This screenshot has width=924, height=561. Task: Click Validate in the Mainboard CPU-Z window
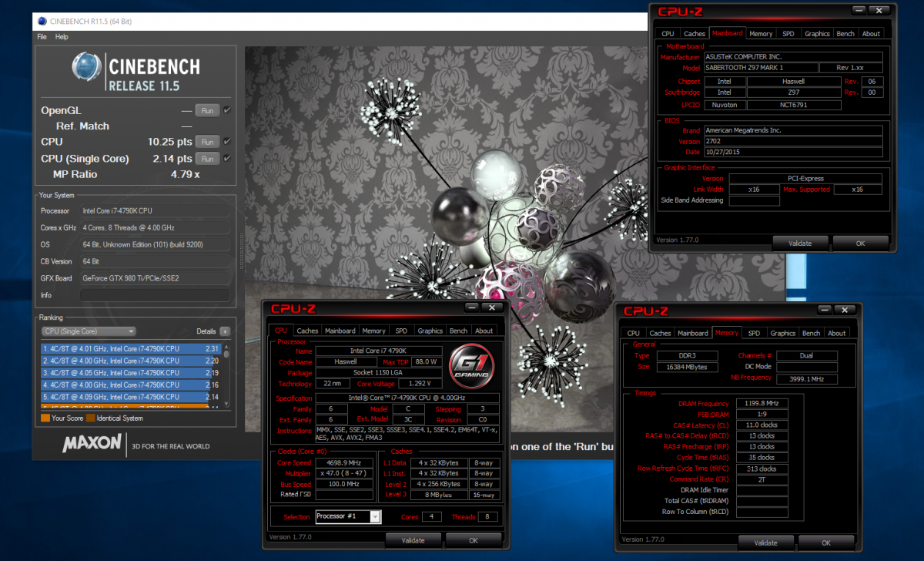coord(800,243)
